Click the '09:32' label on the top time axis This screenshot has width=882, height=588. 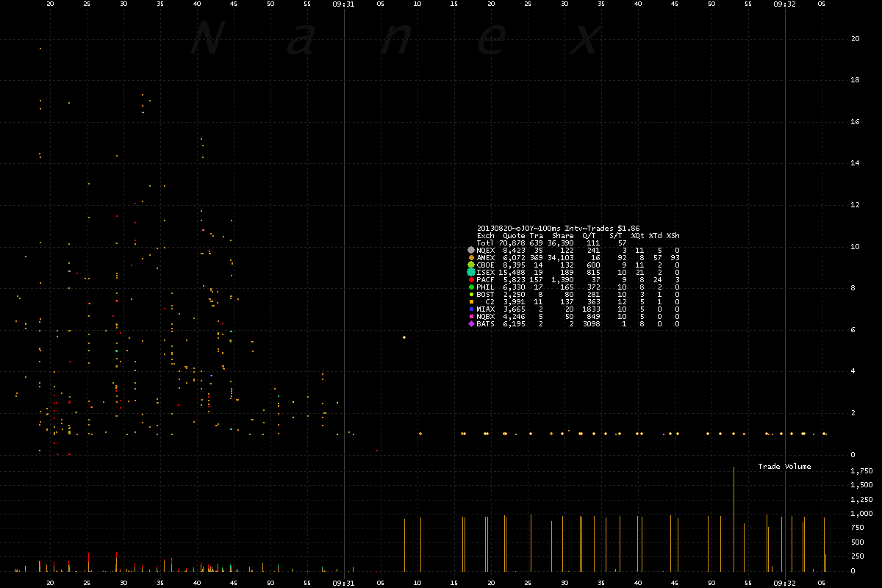coord(785,4)
